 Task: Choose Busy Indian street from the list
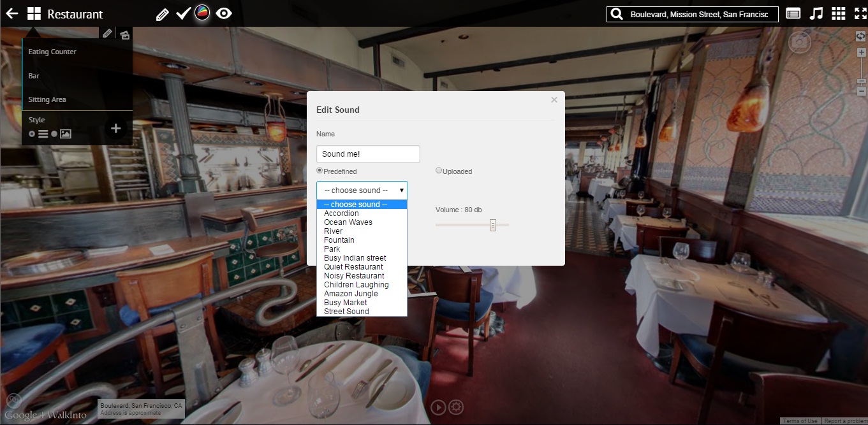(362, 258)
